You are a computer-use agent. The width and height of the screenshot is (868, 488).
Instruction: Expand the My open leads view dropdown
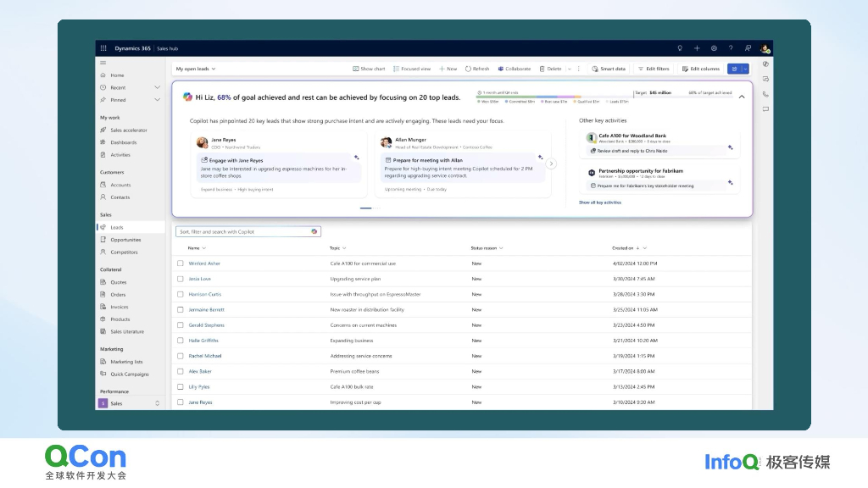tap(196, 69)
